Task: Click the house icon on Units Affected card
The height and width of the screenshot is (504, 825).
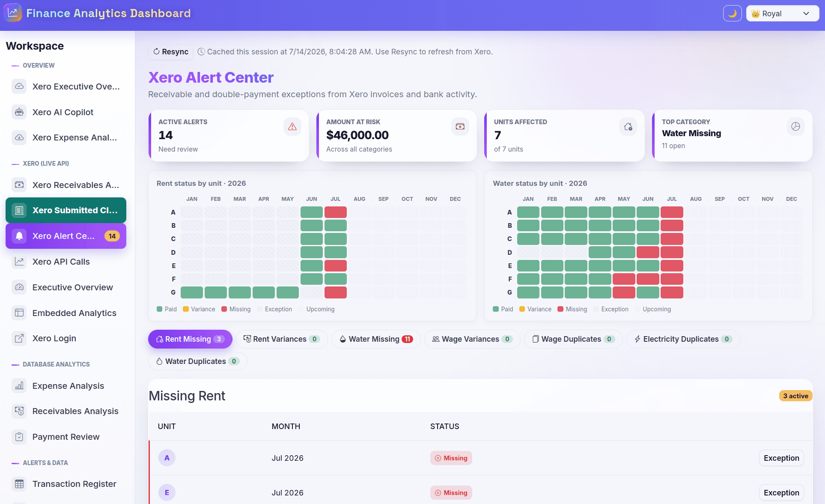Action: click(628, 127)
